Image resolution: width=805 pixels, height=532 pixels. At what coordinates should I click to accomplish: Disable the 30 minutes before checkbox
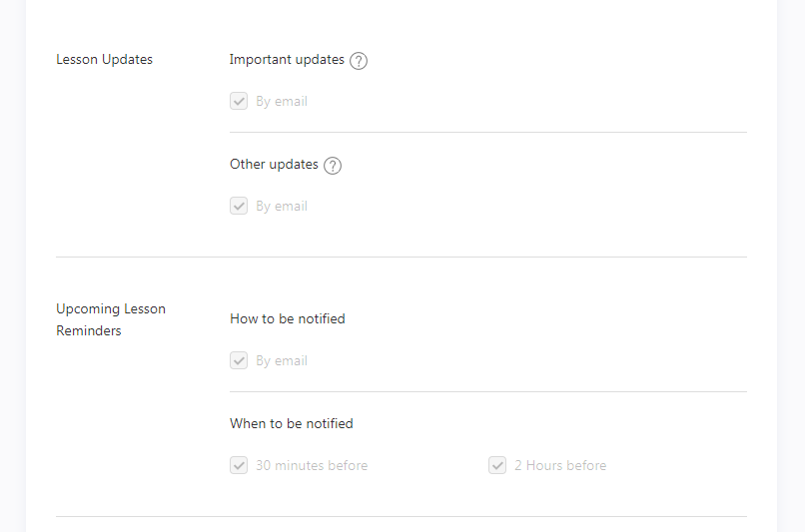239,465
